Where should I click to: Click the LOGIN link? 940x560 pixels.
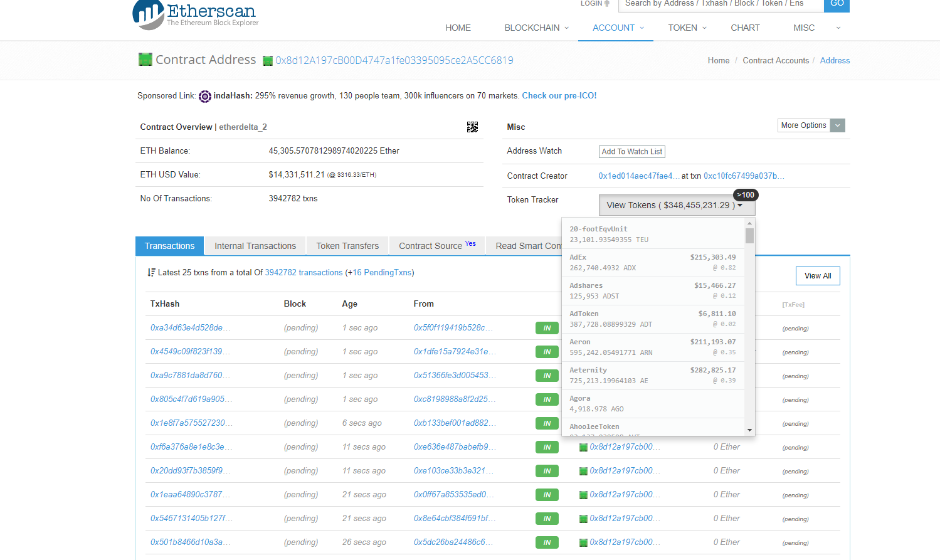591,3
